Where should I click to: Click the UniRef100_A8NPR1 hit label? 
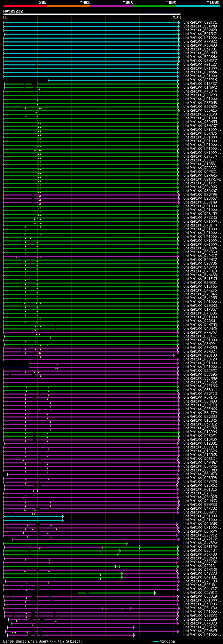200,344
